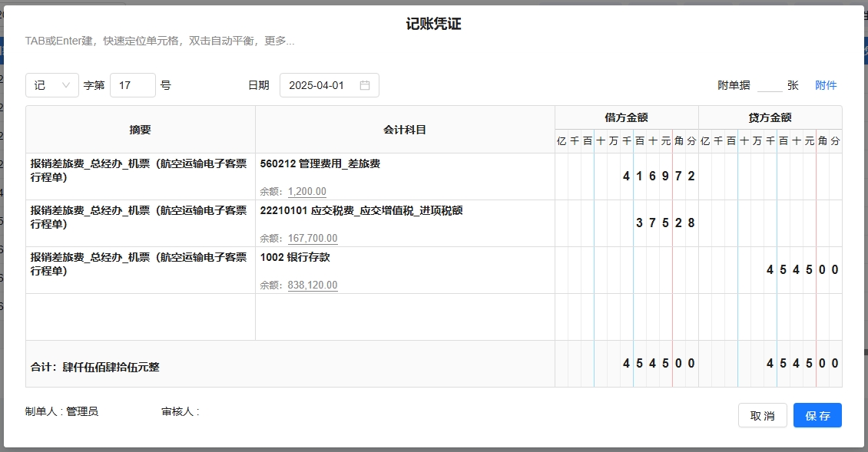Click the date input 2025-04-01
The height and width of the screenshot is (452, 868).
tap(316, 85)
